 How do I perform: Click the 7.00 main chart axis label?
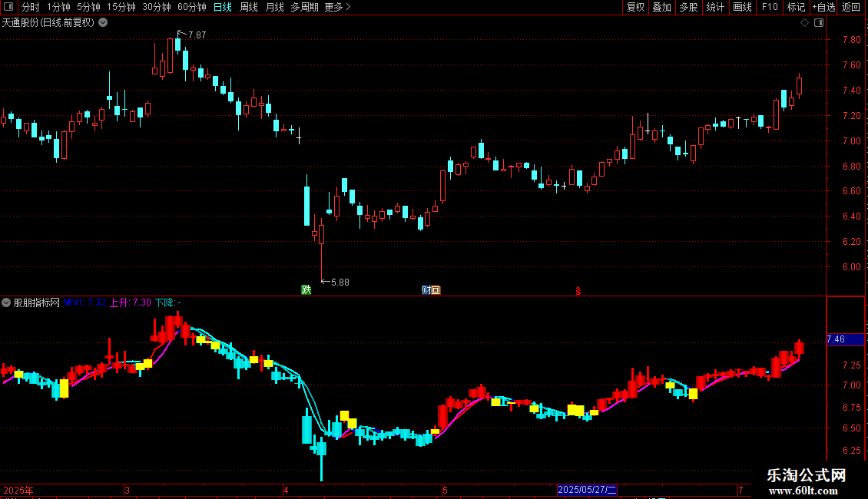(x=851, y=141)
